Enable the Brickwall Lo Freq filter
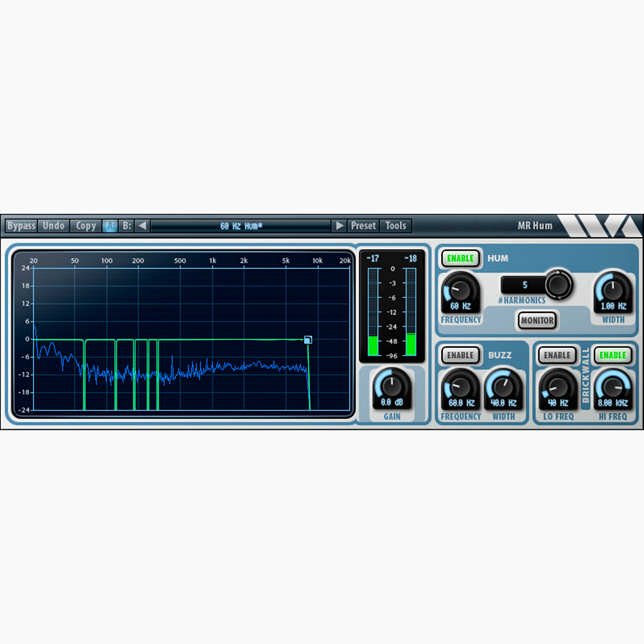Screen dimensions: 644x644 point(557,355)
